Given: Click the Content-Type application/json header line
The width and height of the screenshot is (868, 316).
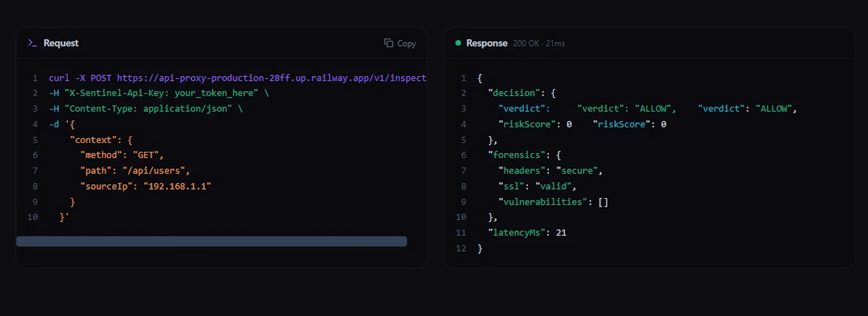Looking at the screenshot, I should [146, 109].
